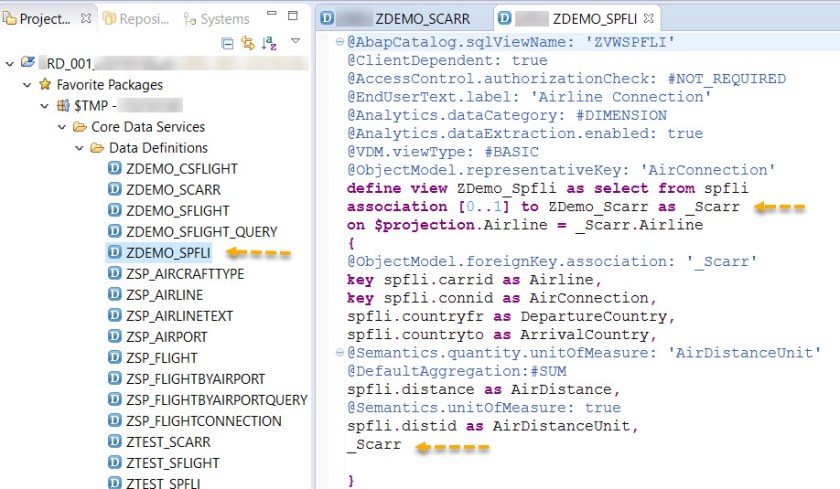Click the ZSP_FLIGHTBYAIRPORT icon
The image size is (840, 489).
pos(115,378)
